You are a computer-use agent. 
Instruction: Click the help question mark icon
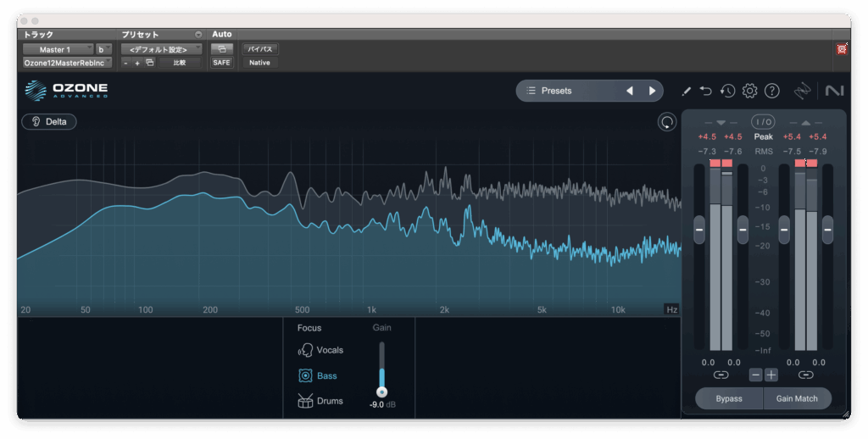coord(771,91)
